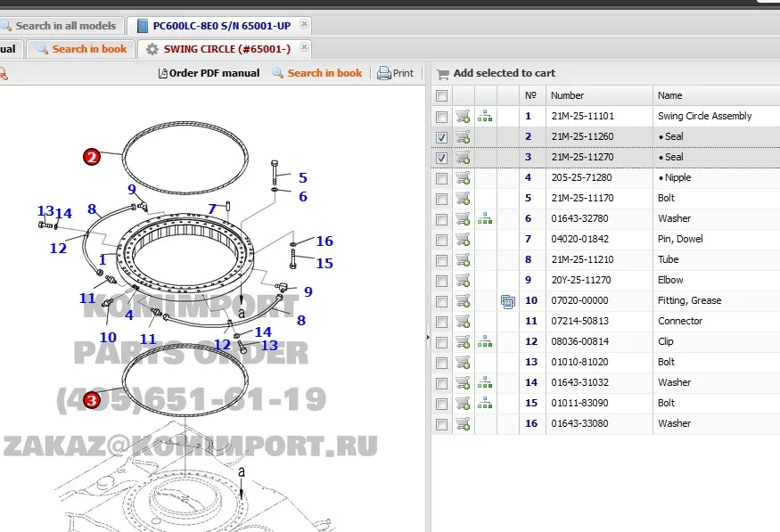Open the Search in book tab
Screen dimensions: 780x532
(x=82, y=49)
